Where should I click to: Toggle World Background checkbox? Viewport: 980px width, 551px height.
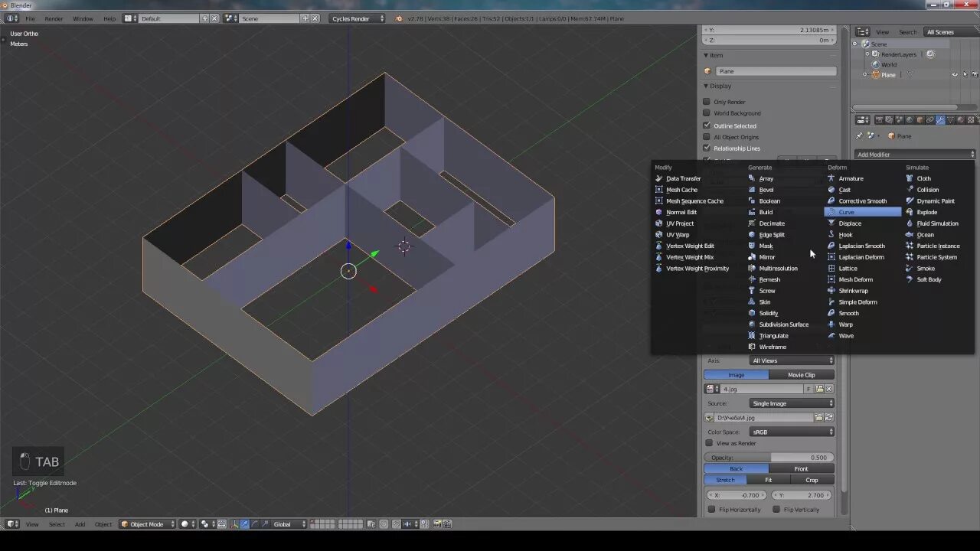pos(707,113)
